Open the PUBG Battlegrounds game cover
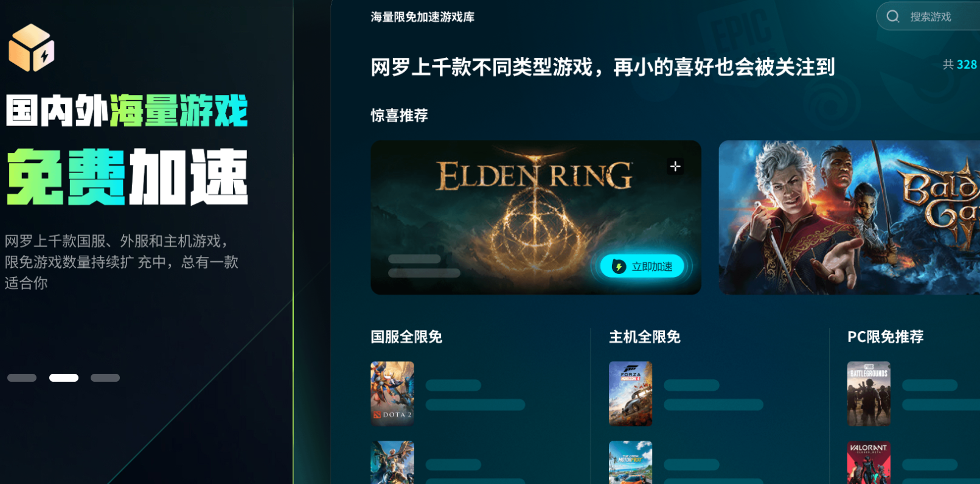Viewport: 980px width, 484px height. click(869, 393)
